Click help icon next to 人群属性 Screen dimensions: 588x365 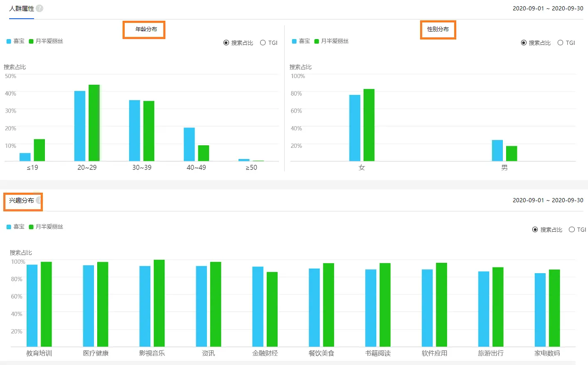click(x=39, y=8)
